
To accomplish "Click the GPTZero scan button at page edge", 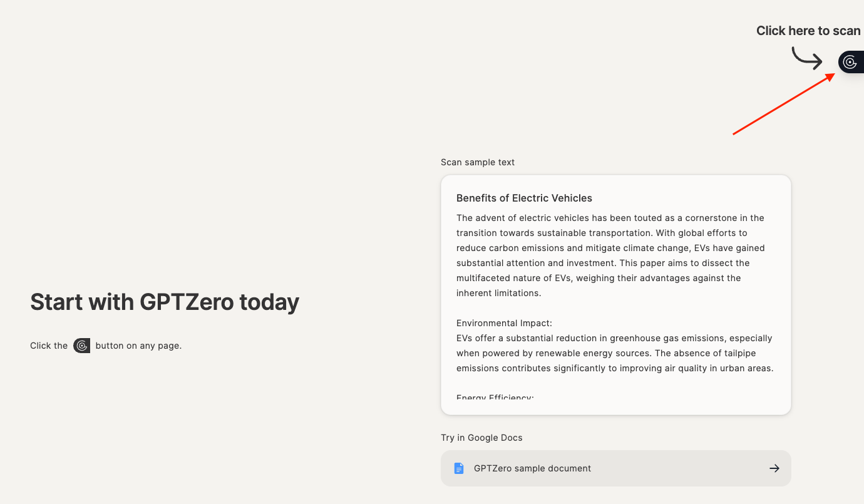I will pyautogui.click(x=850, y=62).
